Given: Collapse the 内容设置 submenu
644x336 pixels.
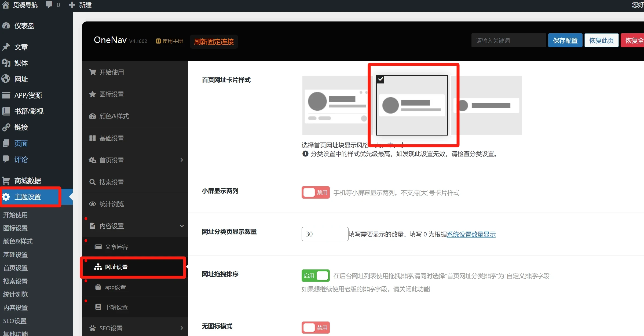Looking at the screenshot, I should point(182,226).
